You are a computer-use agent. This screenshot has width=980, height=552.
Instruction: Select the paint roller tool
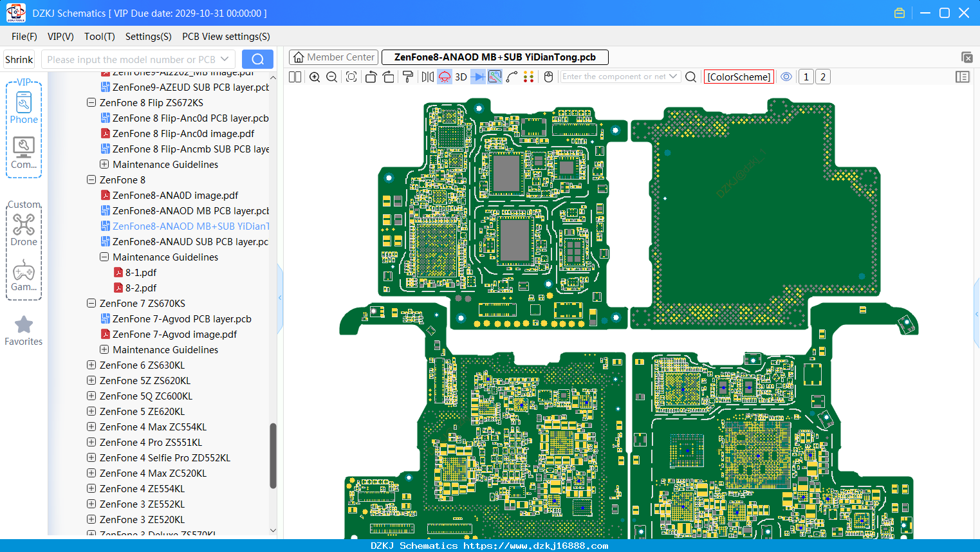coord(408,77)
